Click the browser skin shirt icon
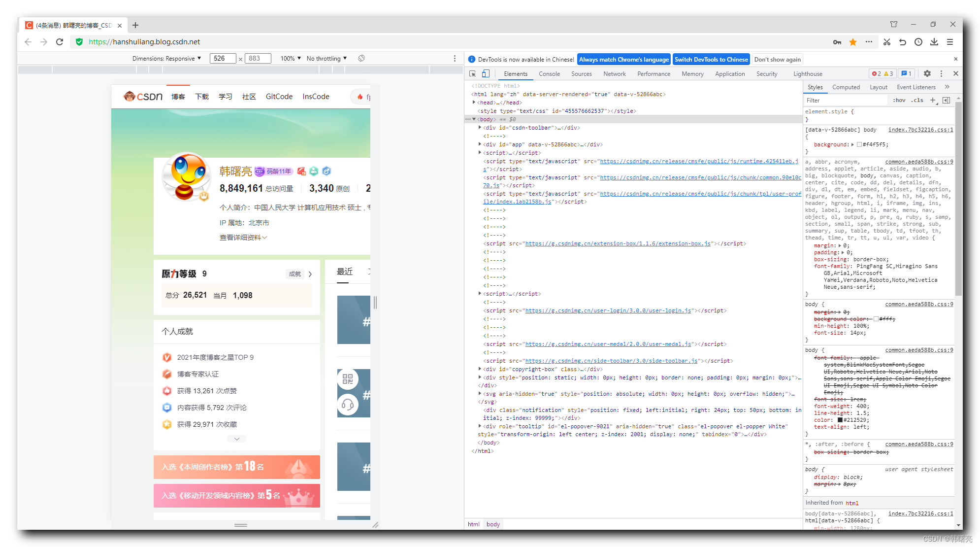980x547 pixels. click(894, 24)
